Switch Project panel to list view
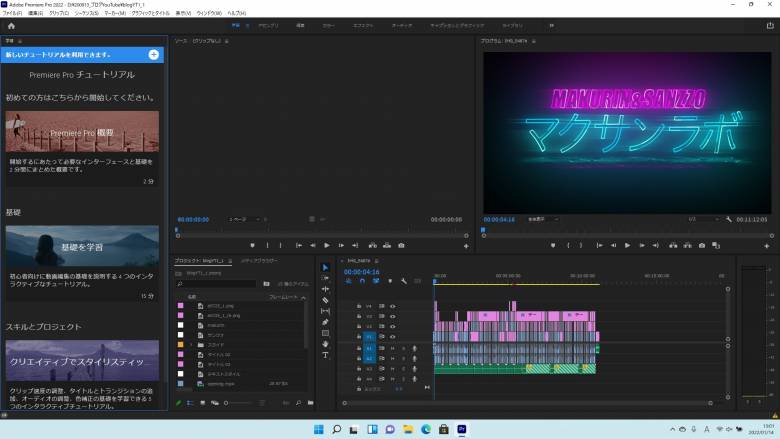Screen dimensions: 780x439 (x=190, y=403)
